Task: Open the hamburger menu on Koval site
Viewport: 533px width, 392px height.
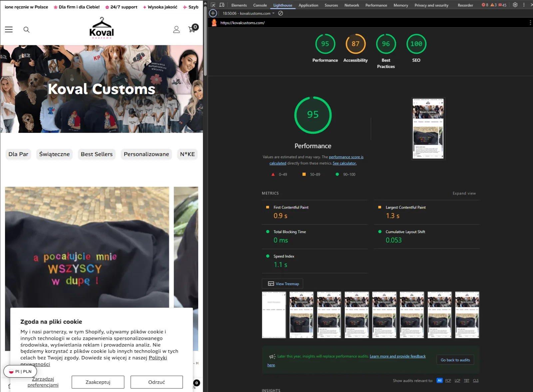Action: point(9,30)
